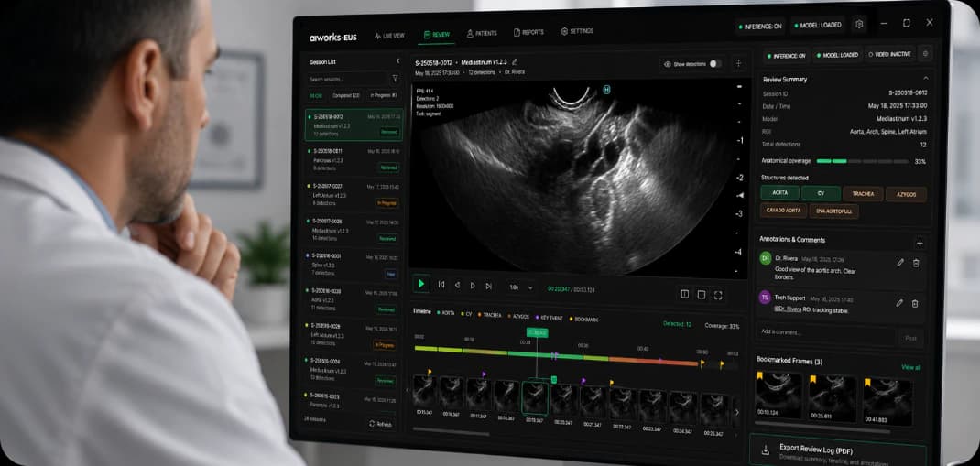Edit the session title with pencil icon
The height and width of the screenshot is (466, 980).
(x=515, y=62)
